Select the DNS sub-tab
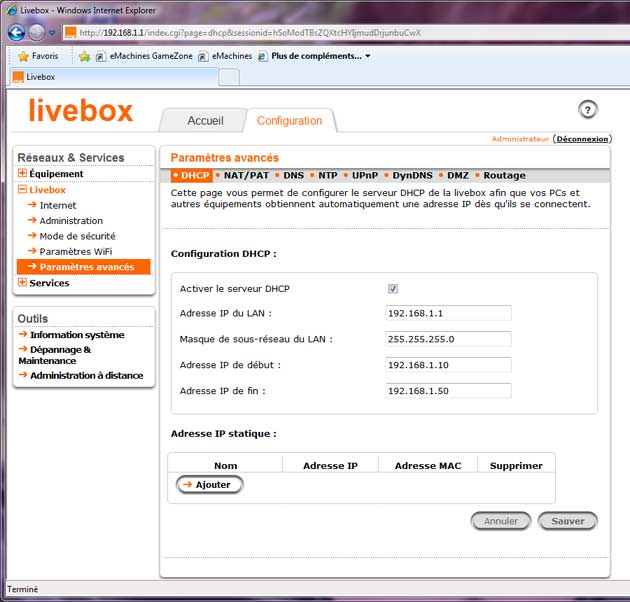 tap(293, 176)
